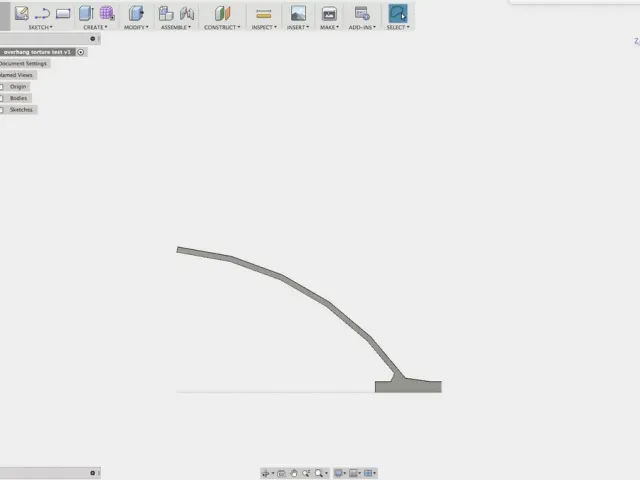Click the Zoom navigation icon
This screenshot has width=640, height=480.
tap(306, 473)
